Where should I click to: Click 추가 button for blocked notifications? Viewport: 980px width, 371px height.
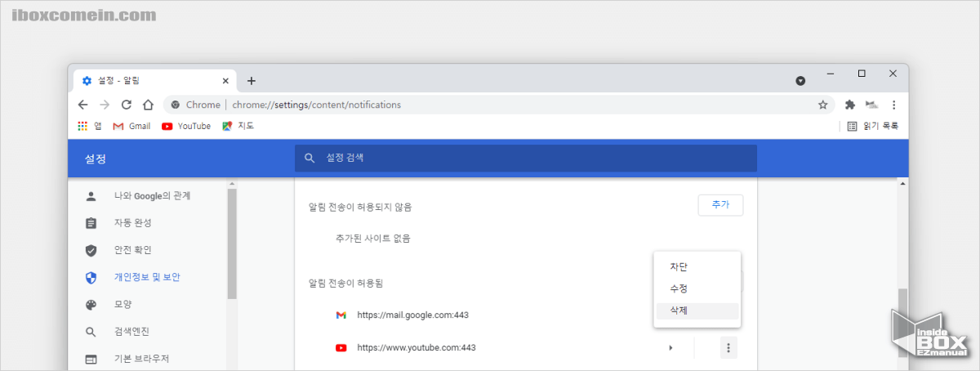[x=720, y=205]
